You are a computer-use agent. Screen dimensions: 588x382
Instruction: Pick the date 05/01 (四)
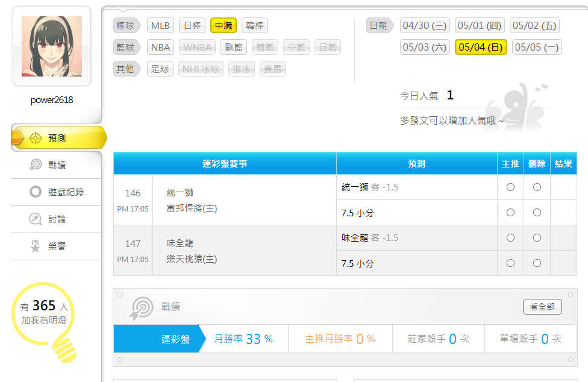pyautogui.click(x=480, y=25)
